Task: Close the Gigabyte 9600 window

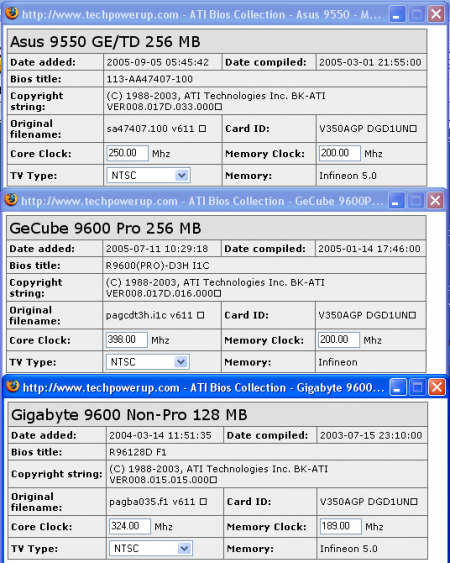Action: click(x=437, y=388)
